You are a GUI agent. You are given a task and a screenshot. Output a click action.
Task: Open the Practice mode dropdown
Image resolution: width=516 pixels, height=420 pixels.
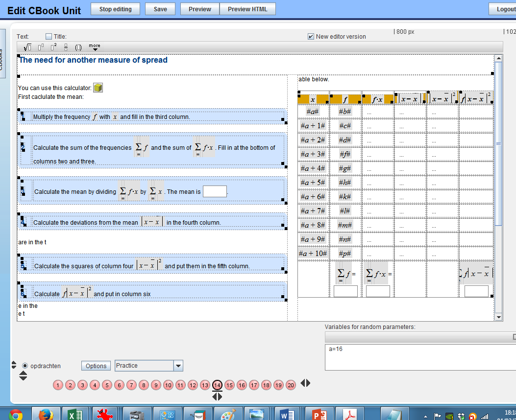point(178,366)
